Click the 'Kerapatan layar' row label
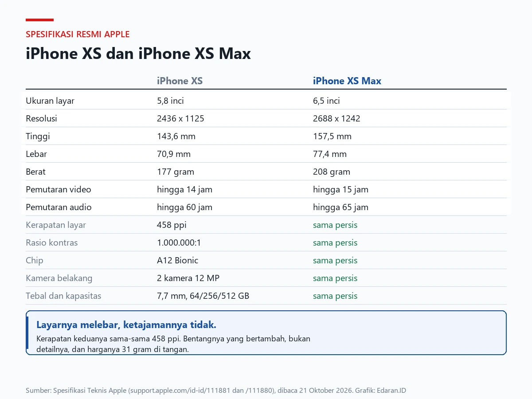The height and width of the screenshot is (399, 532). click(56, 225)
